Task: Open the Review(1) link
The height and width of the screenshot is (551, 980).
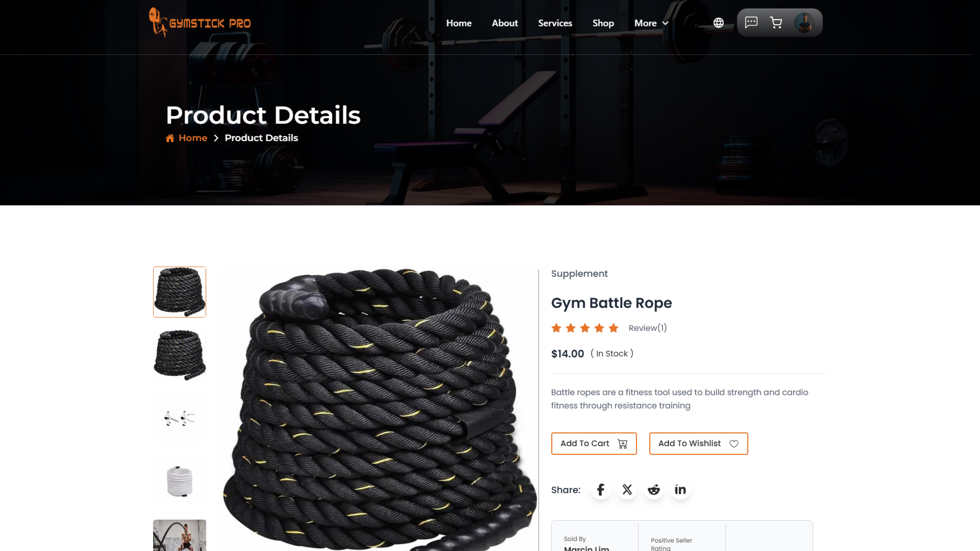Action: [648, 328]
